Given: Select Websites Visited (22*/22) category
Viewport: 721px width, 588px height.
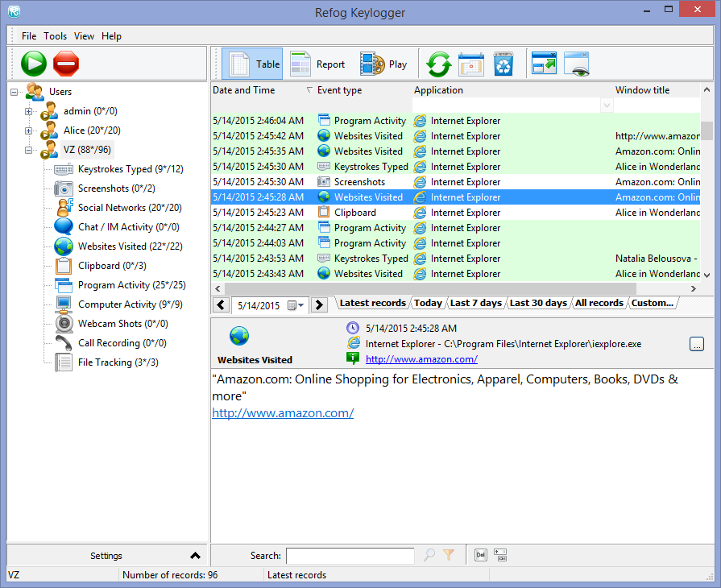Looking at the screenshot, I should [131, 246].
